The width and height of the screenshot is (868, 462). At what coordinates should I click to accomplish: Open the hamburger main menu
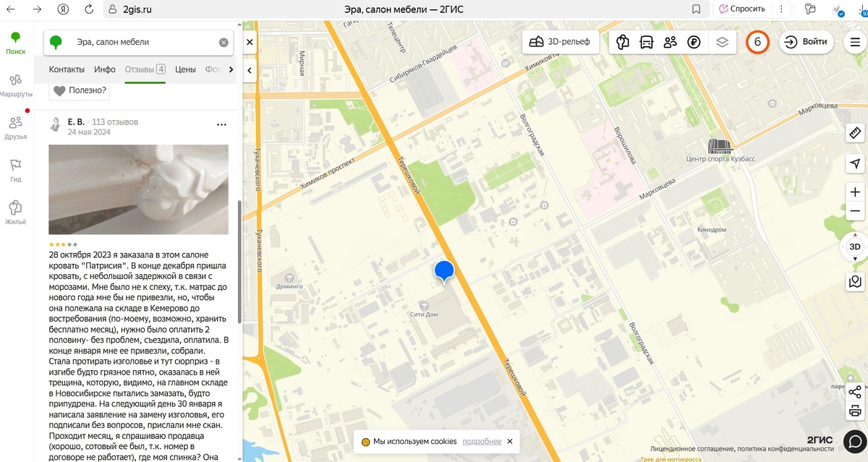[855, 42]
